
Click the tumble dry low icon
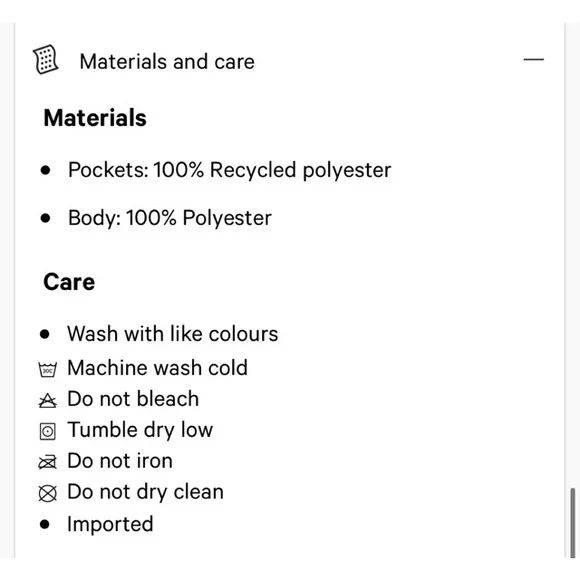click(48, 432)
